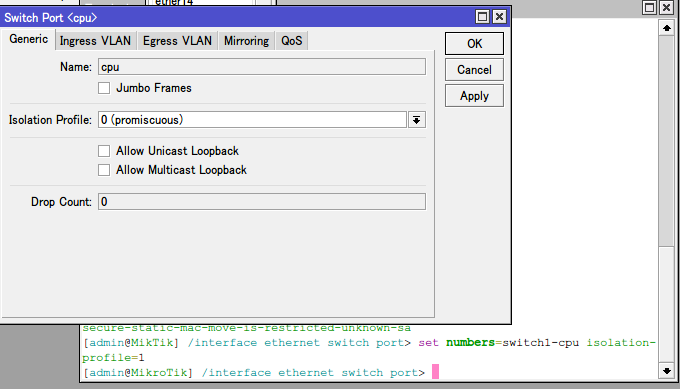The width and height of the screenshot is (680, 389).
Task: Open the Ingress VLAN tab
Action: click(95, 41)
